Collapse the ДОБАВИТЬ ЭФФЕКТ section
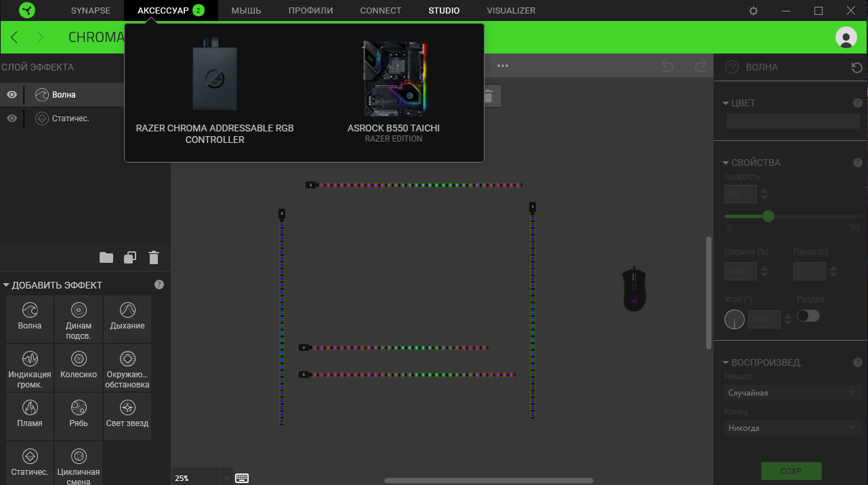 (x=6, y=285)
